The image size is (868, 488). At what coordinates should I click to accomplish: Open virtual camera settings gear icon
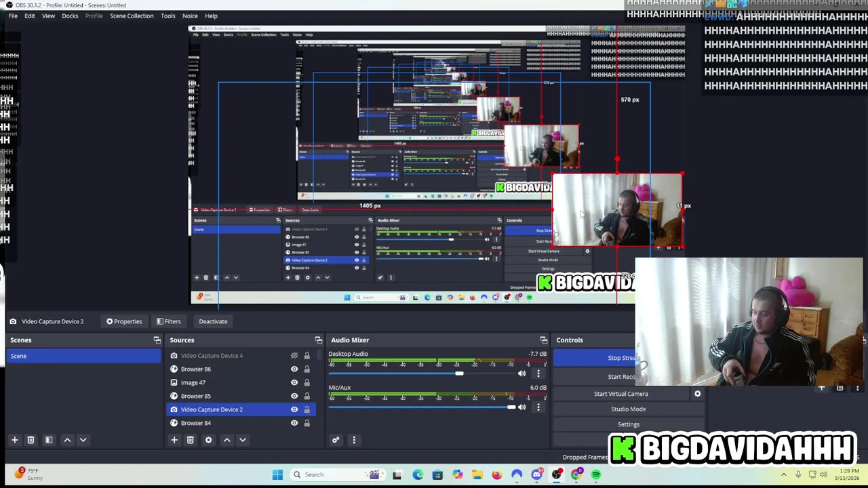tap(697, 394)
